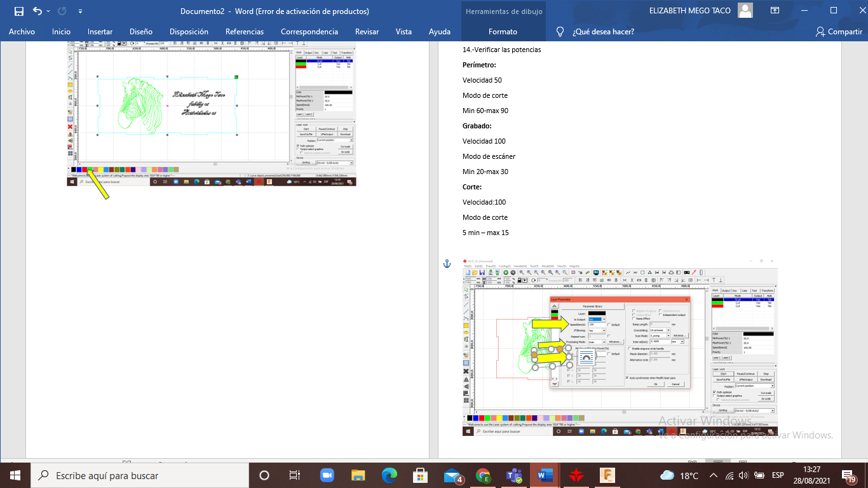
Task: Open the Archivo tab
Action: (x=22, y=32)
